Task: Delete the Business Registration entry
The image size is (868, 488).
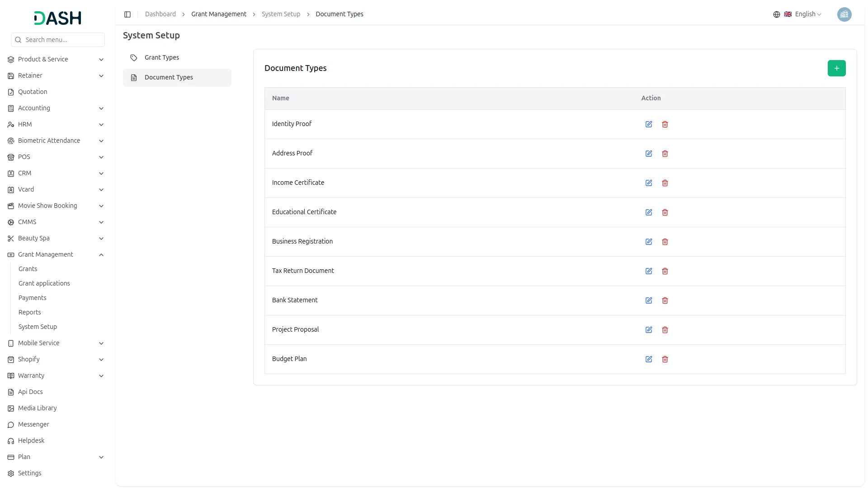Action: (x=665, y=242)
